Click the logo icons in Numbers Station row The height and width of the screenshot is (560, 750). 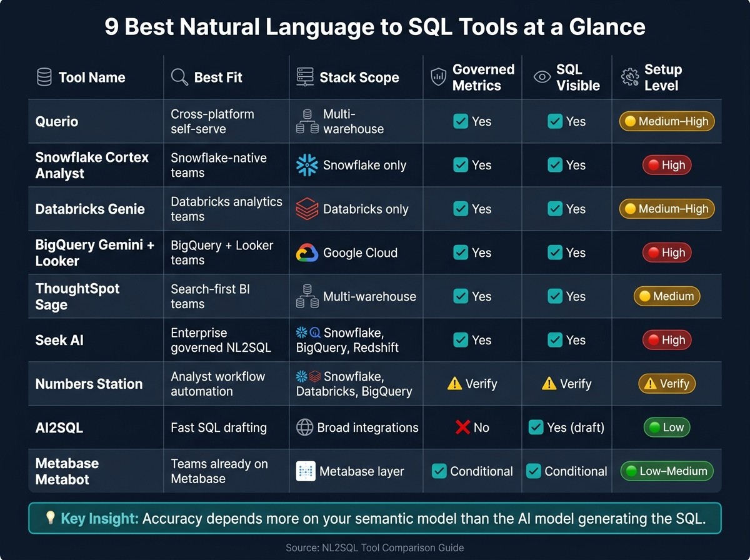tap(308, 376)
